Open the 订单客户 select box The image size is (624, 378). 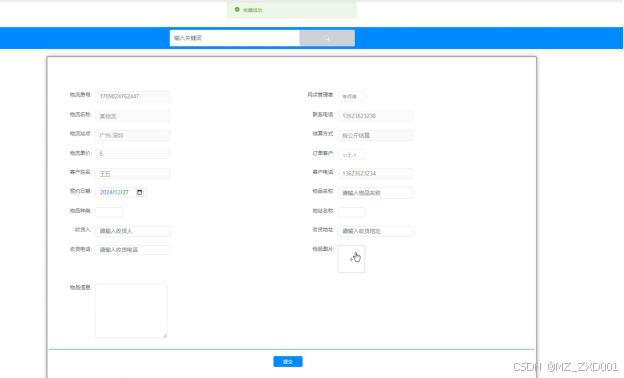click(x=351, y=155)
